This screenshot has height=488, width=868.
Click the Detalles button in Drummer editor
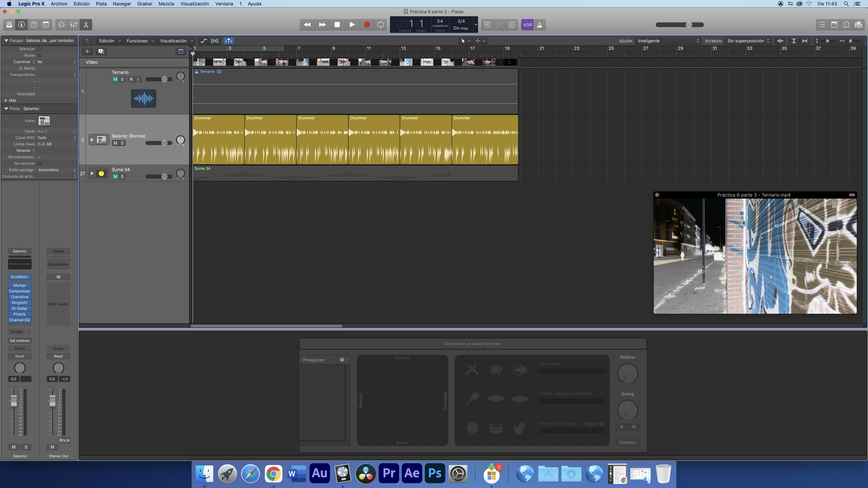pos(627,443)
